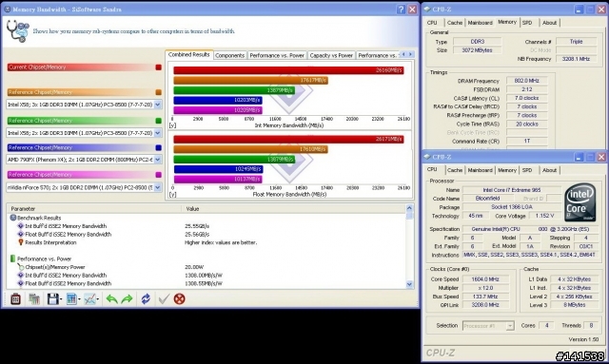Click the Results Interpretation lightbulb icon

pos(21,242)
